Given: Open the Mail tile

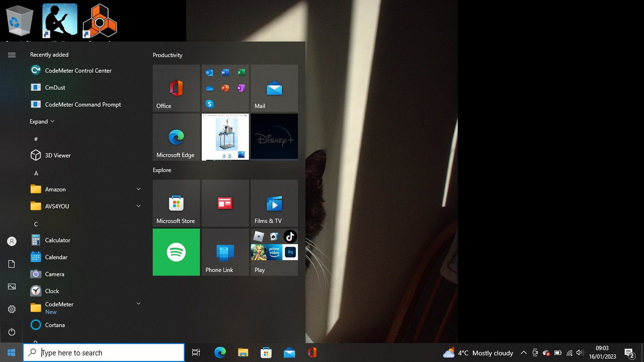Looking at the screenshot, I should click(274, 88).
